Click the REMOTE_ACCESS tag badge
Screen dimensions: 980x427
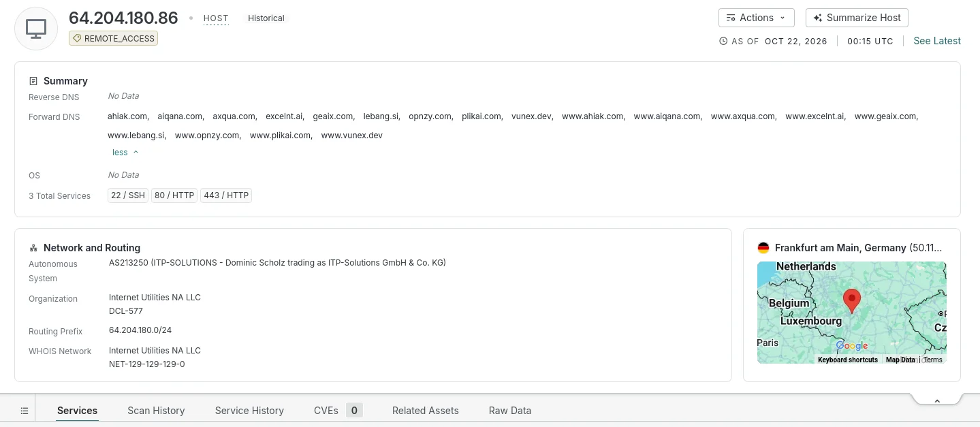(x=113, y=39)
